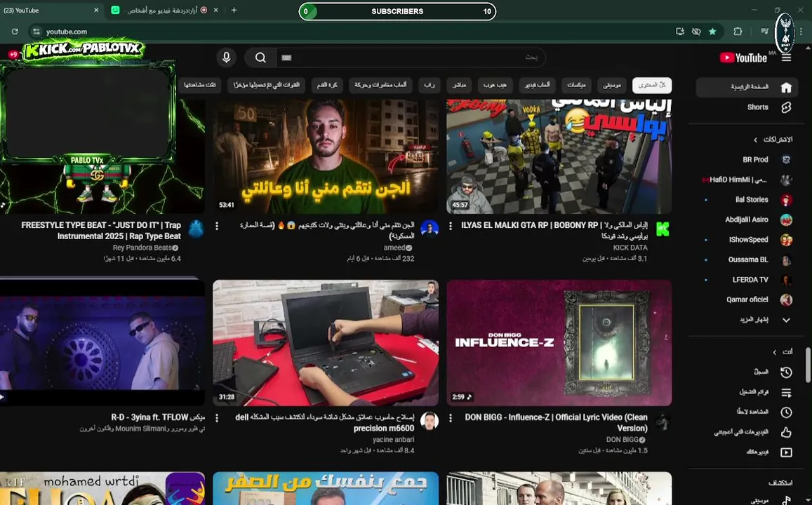Open the dell laptop repair video thumbnail
The image size is (812, 505).
(326, 342)
